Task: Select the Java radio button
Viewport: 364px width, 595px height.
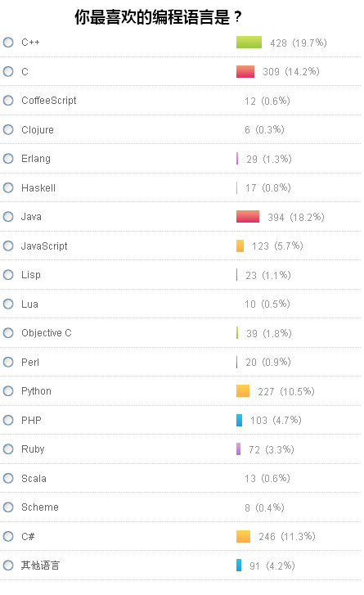Action: click(x=8, y=216)
